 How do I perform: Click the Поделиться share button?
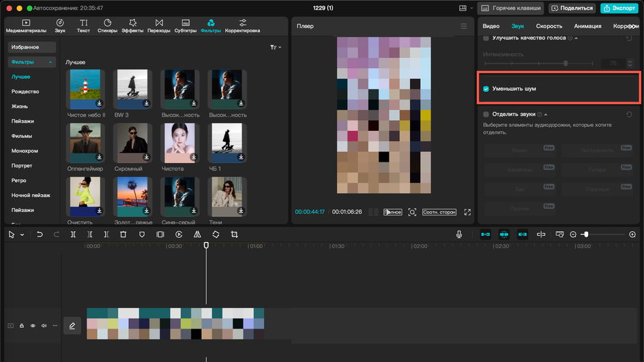(x=572, y=8)
